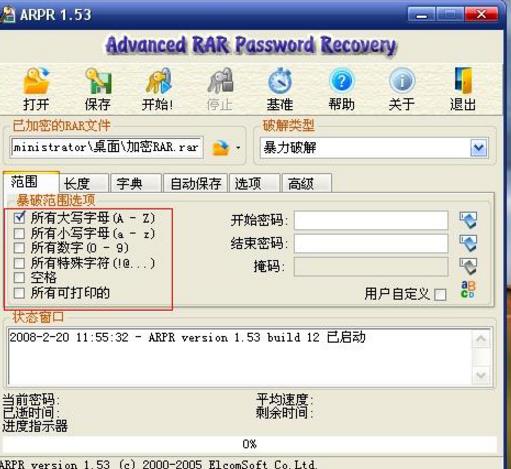Start recovery with the 开始! icon

[x=159, y=80]
